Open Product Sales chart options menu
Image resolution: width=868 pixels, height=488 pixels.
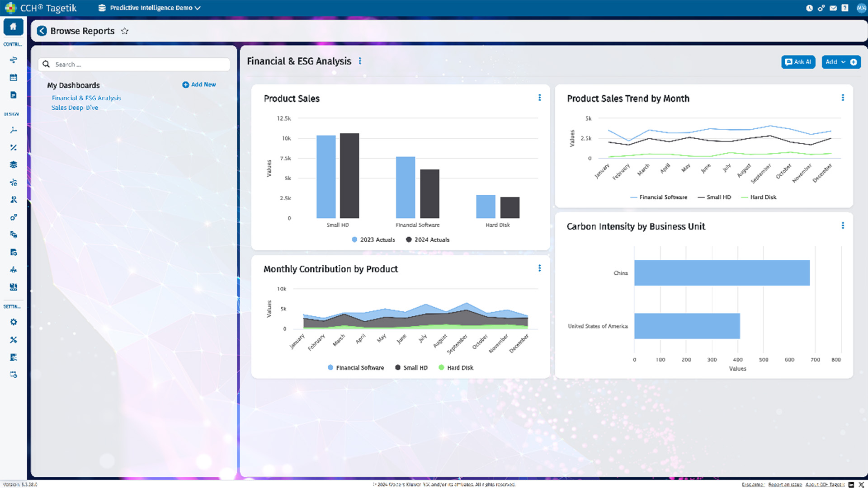539,98
